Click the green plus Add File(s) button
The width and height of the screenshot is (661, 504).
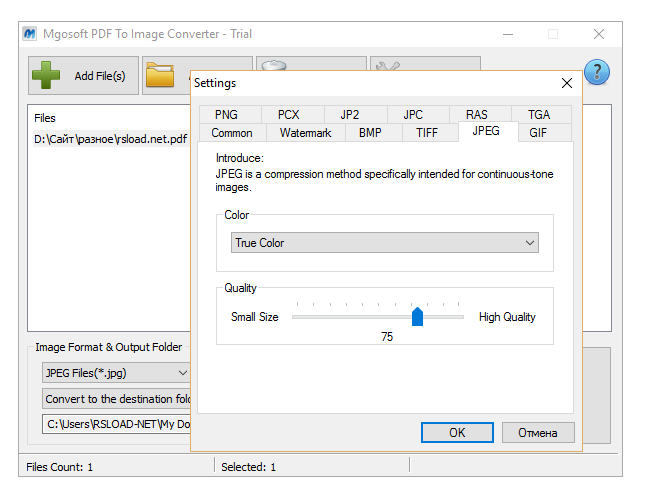point(83,75)
